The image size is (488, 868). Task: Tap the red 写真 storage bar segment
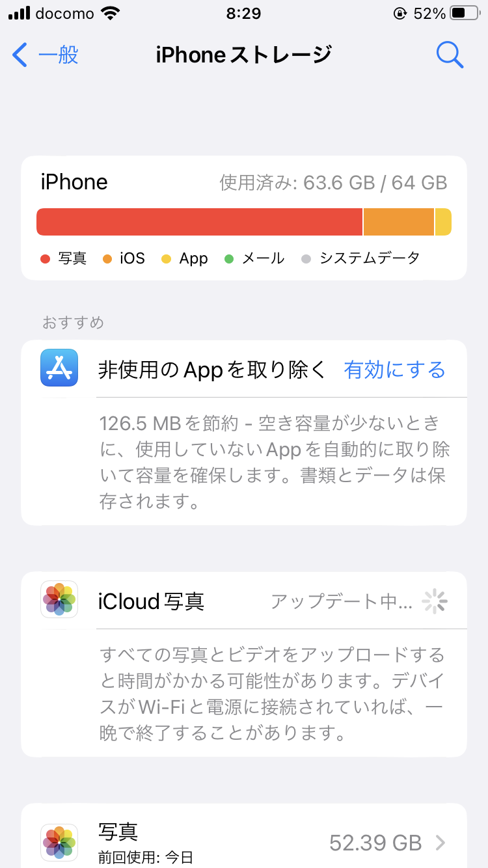click(199, 222)
